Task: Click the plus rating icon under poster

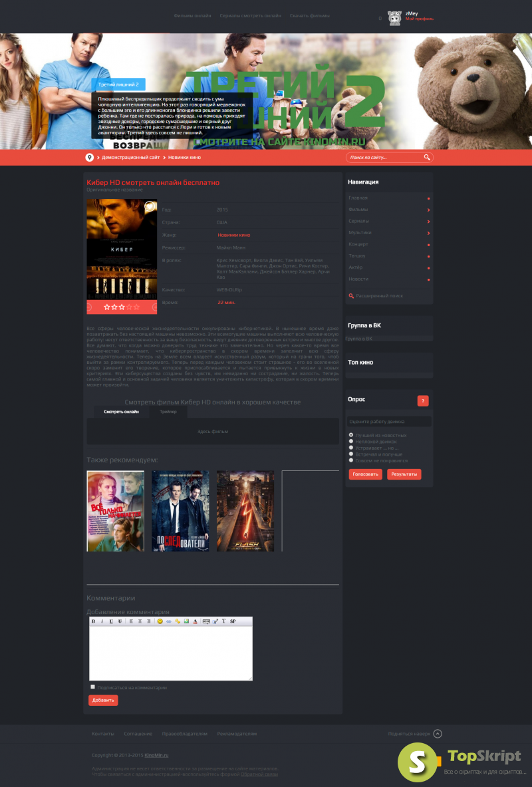Action: click(x=154, y=307)
